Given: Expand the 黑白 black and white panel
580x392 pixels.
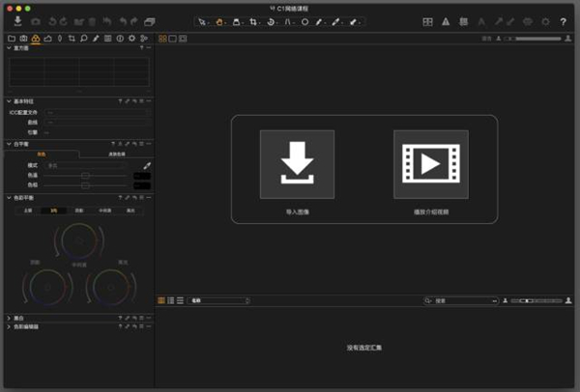Looking at the screenshot, I should pyautogui.click(x=7, y=318).
